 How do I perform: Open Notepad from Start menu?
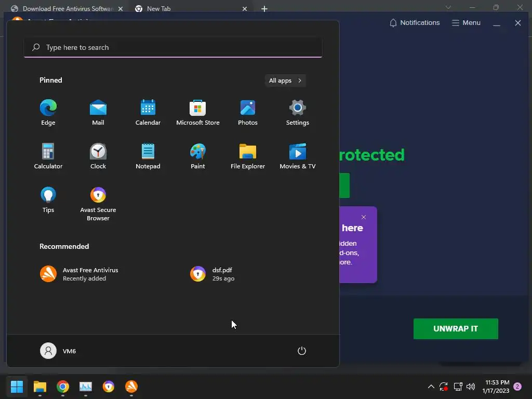tap(148, 156)
